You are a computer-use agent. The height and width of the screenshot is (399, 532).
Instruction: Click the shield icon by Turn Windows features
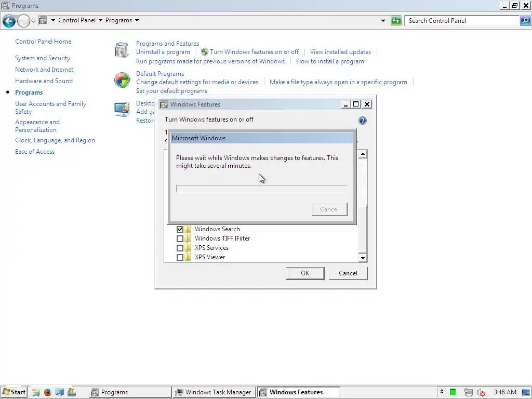coord(205,52)
